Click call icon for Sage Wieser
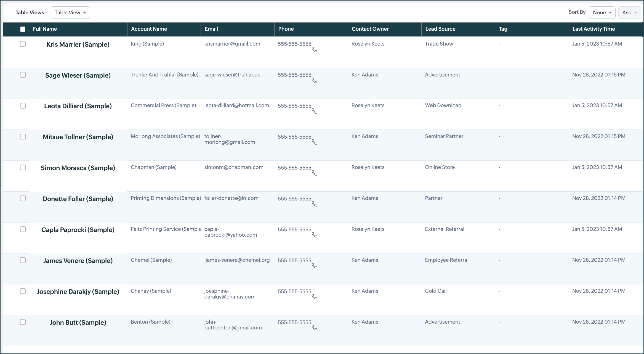Viewport: 644px width, 354px height. pos(314,81)
